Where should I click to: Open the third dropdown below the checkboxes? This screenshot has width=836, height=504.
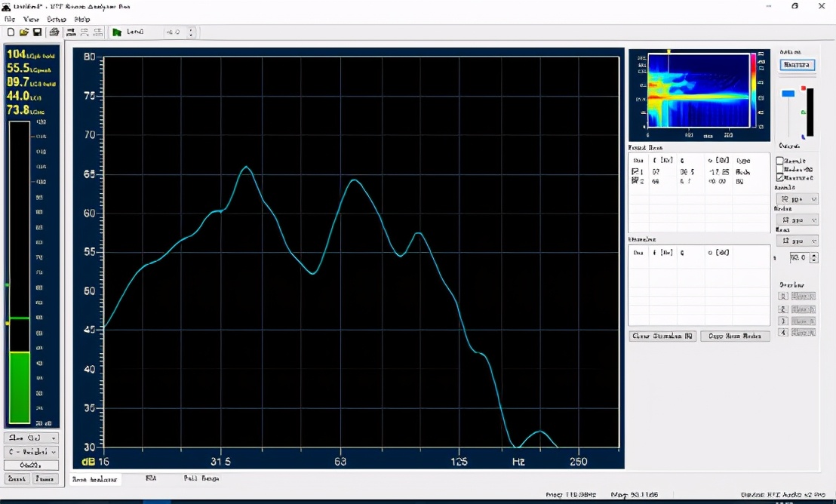[797, 241]
